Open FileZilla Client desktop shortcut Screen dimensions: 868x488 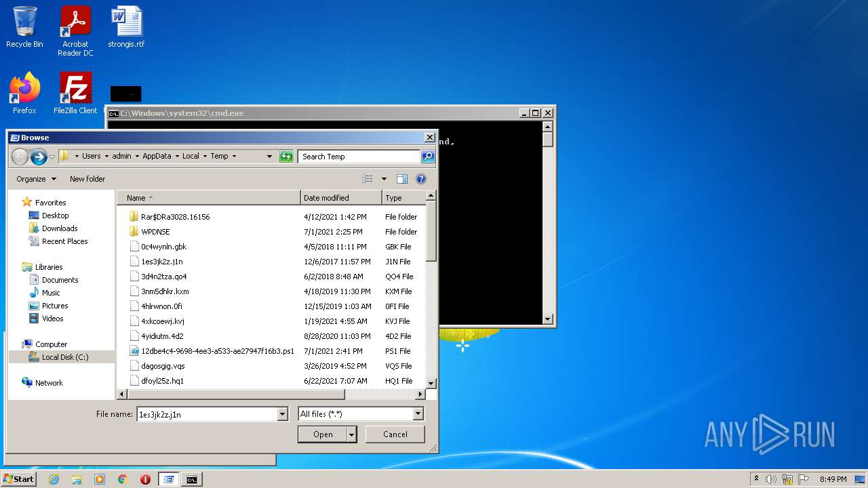[x=75, y=93]
